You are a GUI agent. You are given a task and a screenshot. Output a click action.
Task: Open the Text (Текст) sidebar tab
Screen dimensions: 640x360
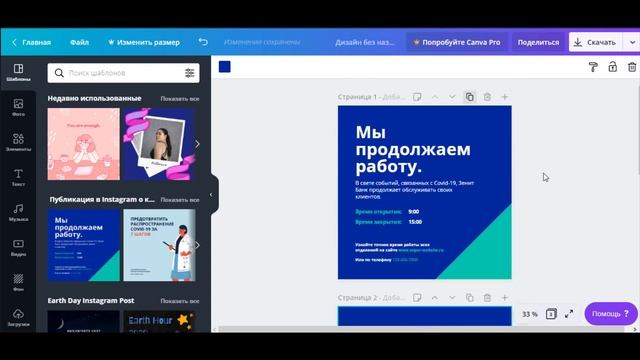coord(18,178)
